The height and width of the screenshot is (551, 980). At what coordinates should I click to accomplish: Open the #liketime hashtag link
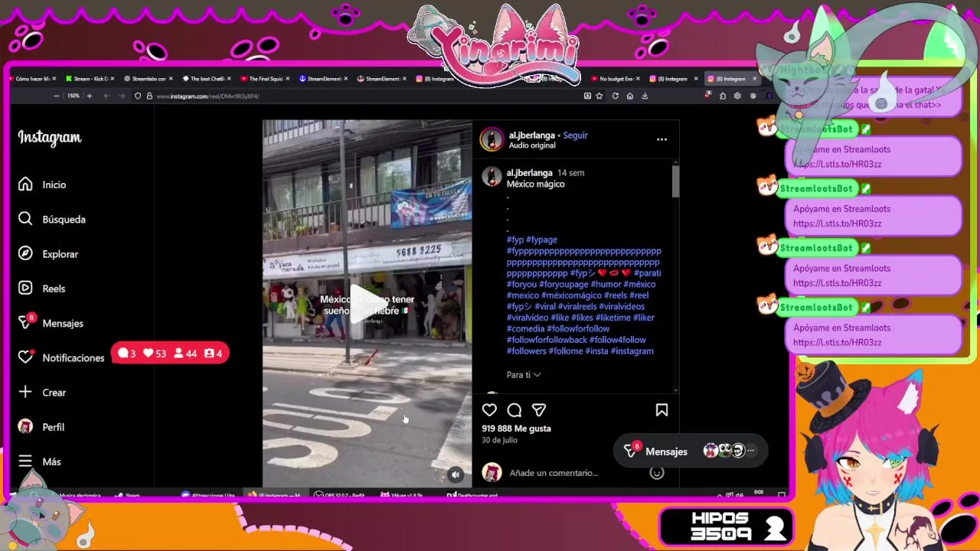613,318
